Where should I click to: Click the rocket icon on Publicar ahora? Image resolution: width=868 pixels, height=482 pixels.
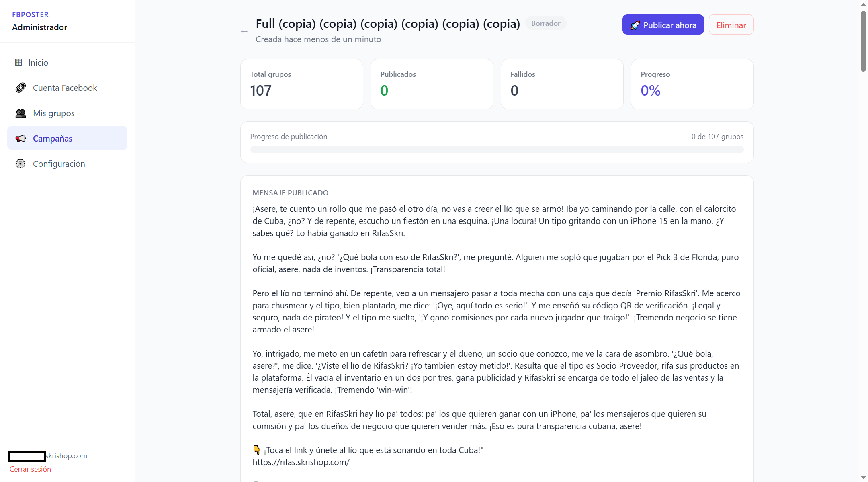[x=635, y=25]
